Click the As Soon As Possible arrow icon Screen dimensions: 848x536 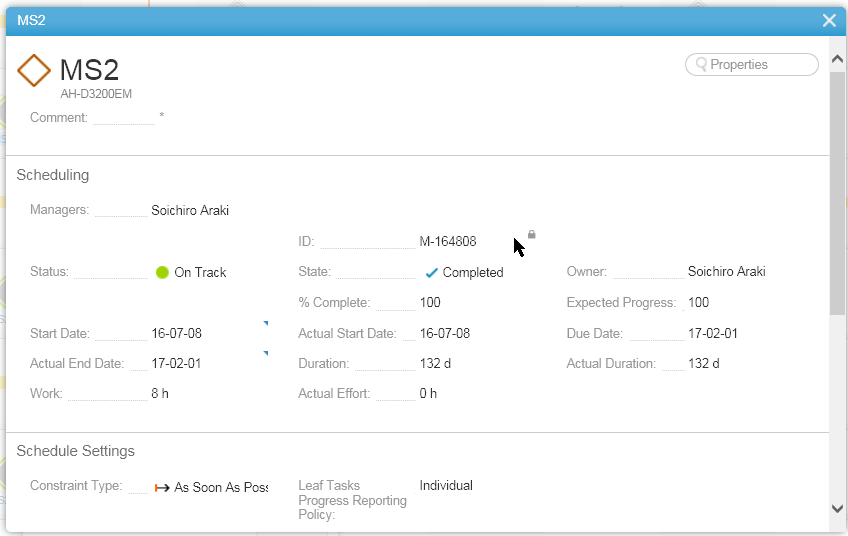[162, 487]
